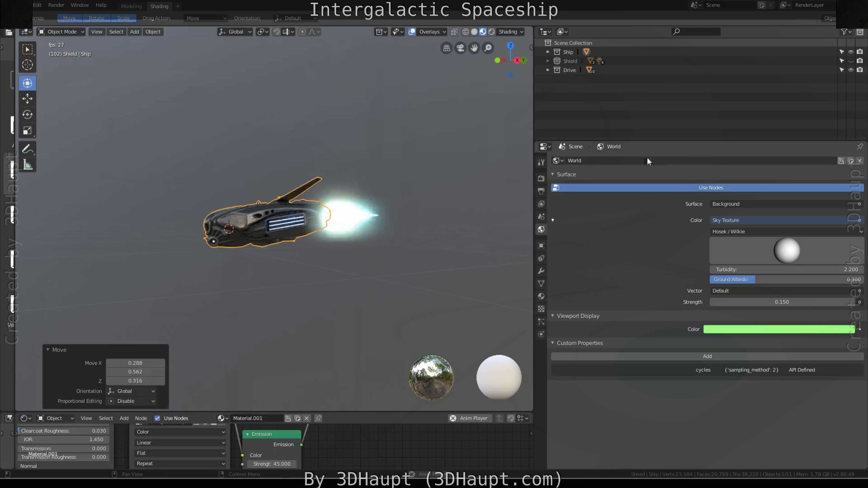Click the Cursor tool icon
The width and height of the screenshot is (868, 488).
(27, 65)
